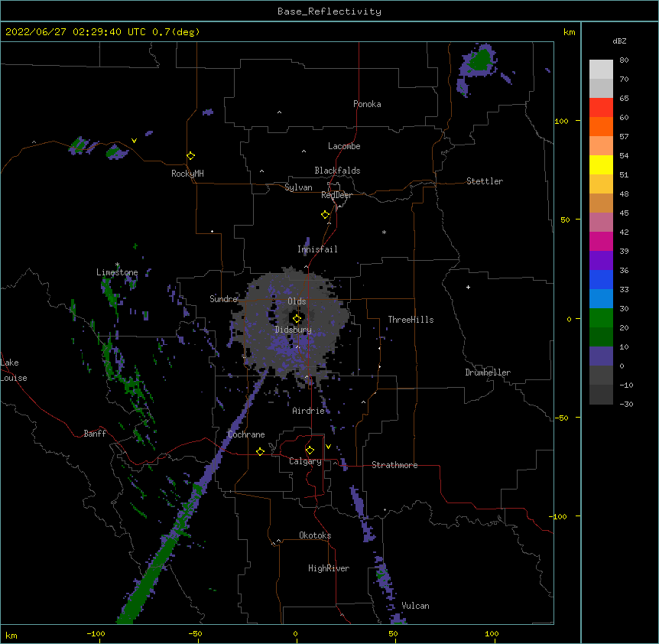
Task: Select the radar site diamond between Olds and Didsbury
Action: coord(297,319)
